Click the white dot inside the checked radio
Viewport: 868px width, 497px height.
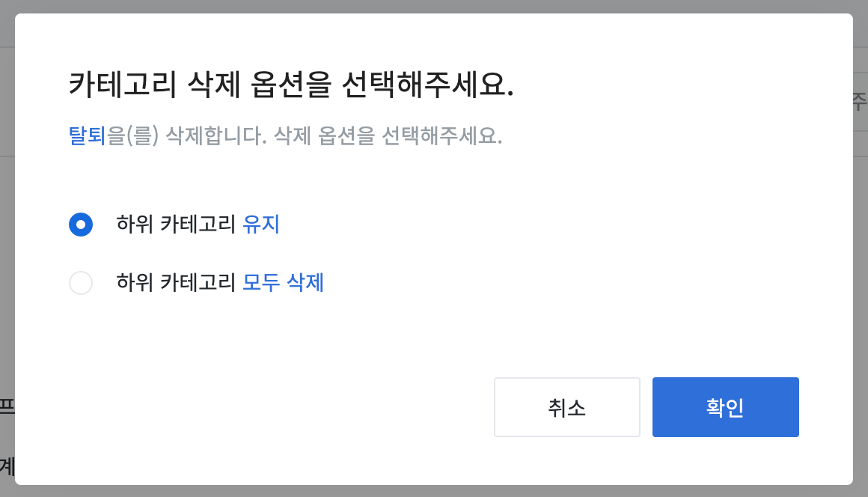(x=81, y=225)
